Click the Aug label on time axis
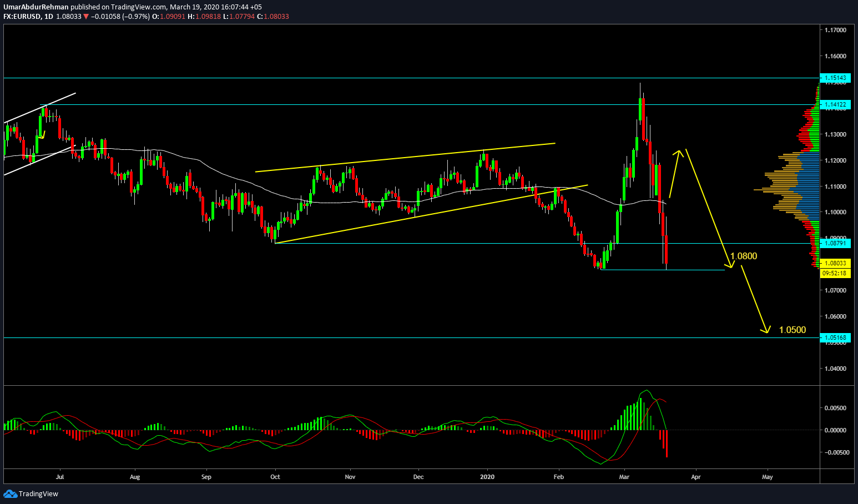The width and height of the screenshot is (858, 504). coord(135,477)
